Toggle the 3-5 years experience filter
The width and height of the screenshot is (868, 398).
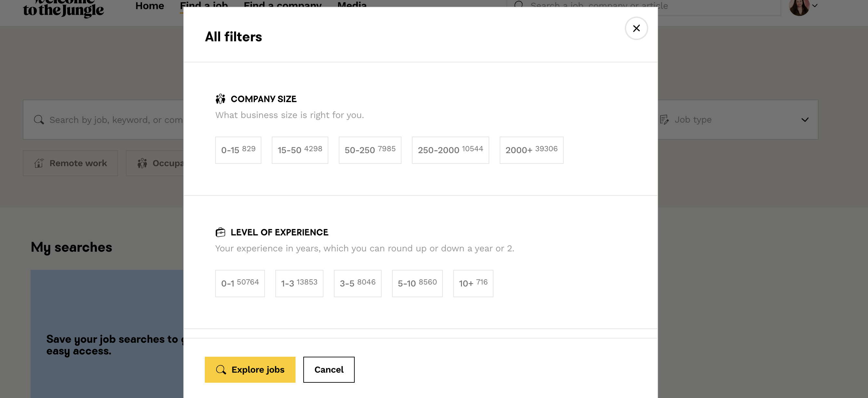pyautogui.click(x=357, y=283)
